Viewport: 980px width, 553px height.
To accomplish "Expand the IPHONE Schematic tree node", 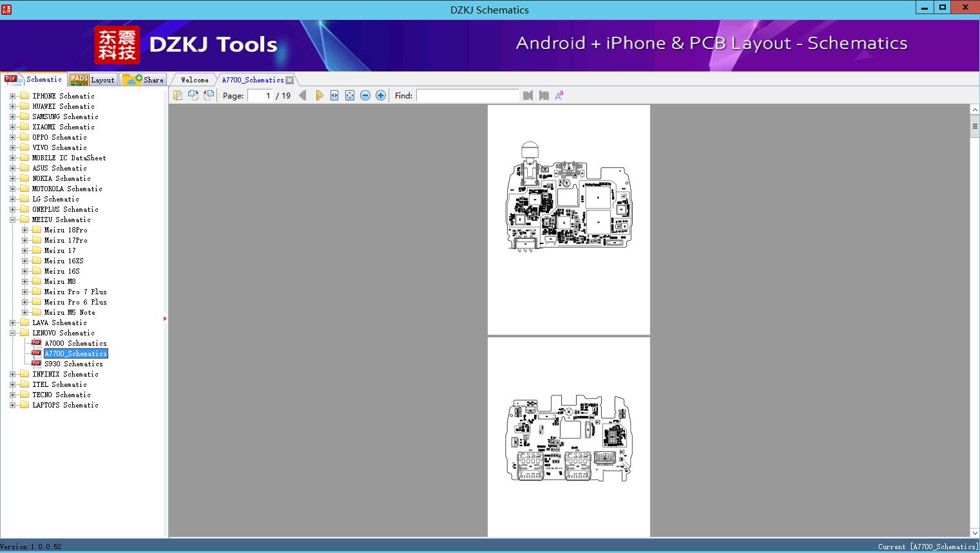I will (x=12, y=96).
